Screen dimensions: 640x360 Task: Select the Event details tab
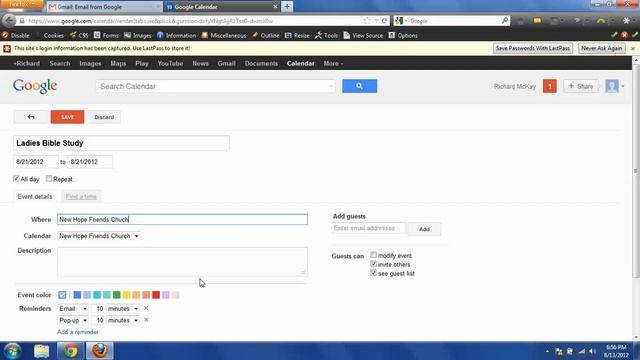pyautogui.click(x=35, y=196)
